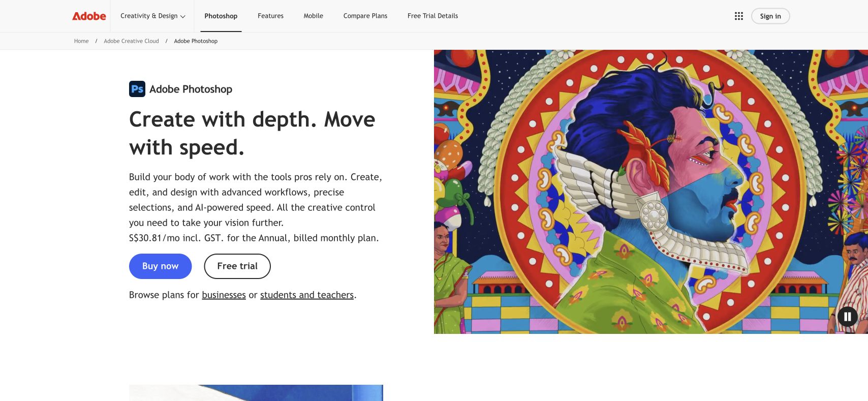The width and height of the screenshot is (868, 401).
Task: Click the Adobe Photoshop product title
Action: [191, 89]
